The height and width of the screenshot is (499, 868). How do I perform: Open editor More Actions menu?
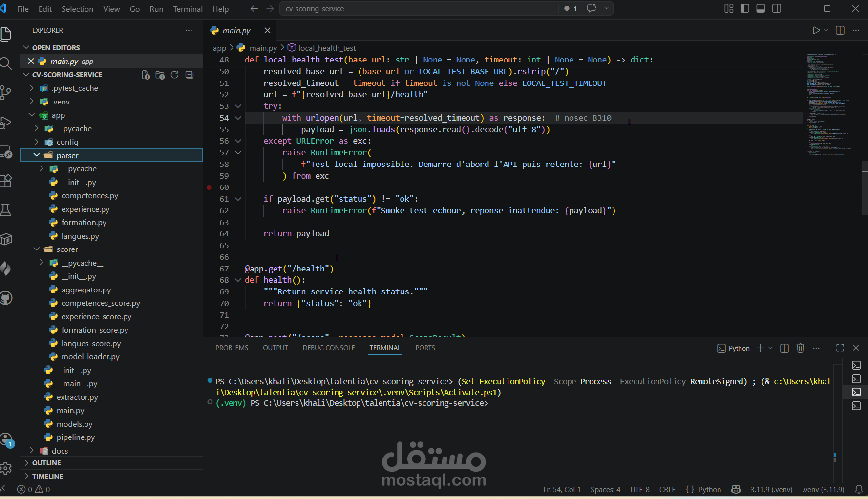pos(856,30)
